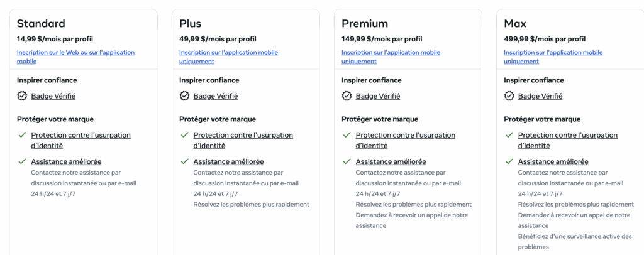
Task: Select the Plus plan card heading
Action: [190, 24]
